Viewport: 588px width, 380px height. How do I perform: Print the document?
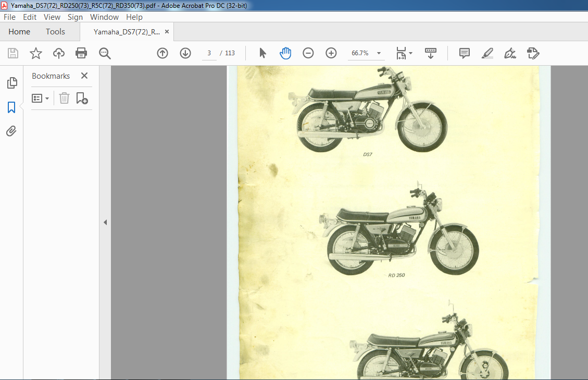[81, 53]
